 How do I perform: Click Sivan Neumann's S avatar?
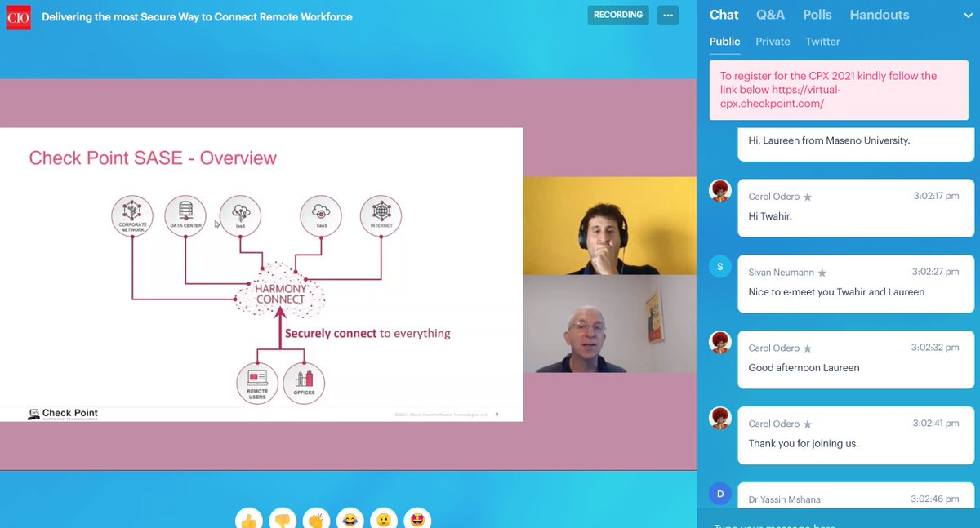click(719, 266)
